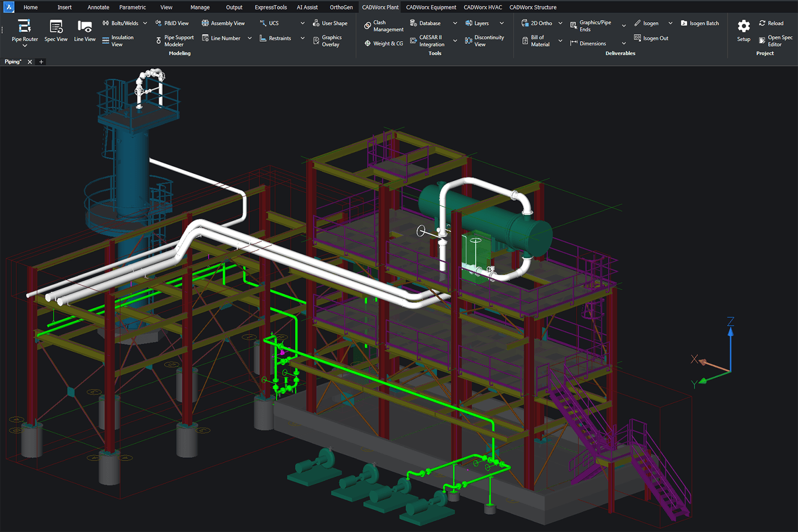Screen dimensions: 798x532
Task: Run Isogen Batch
Action: tap(699, 23)
